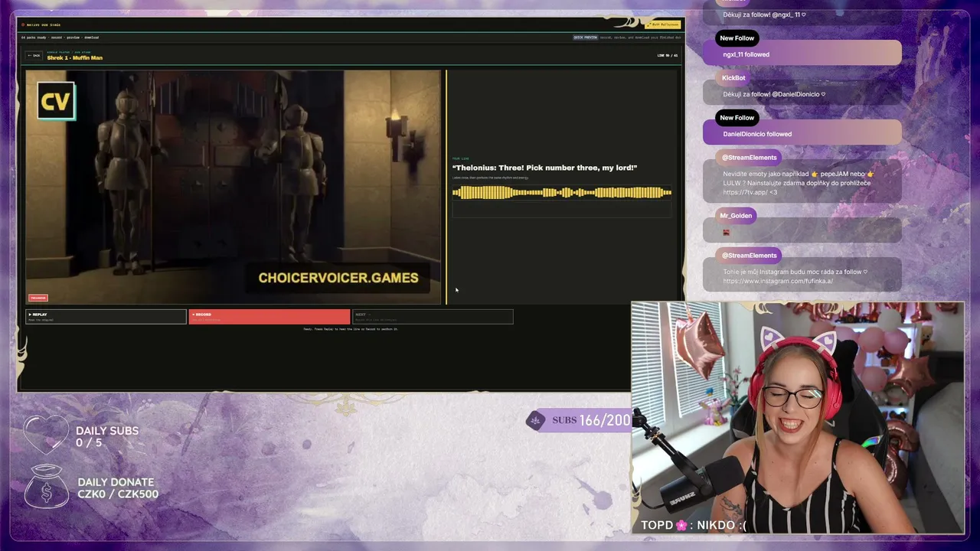
Task: Open the 7tv.app link in chat
Action: pos(745,192)
